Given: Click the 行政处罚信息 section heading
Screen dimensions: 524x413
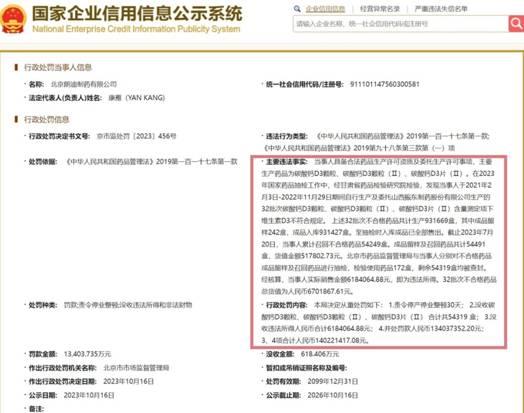Looking at the screenshot, I should pyautogui.click(x=46, y=119).
